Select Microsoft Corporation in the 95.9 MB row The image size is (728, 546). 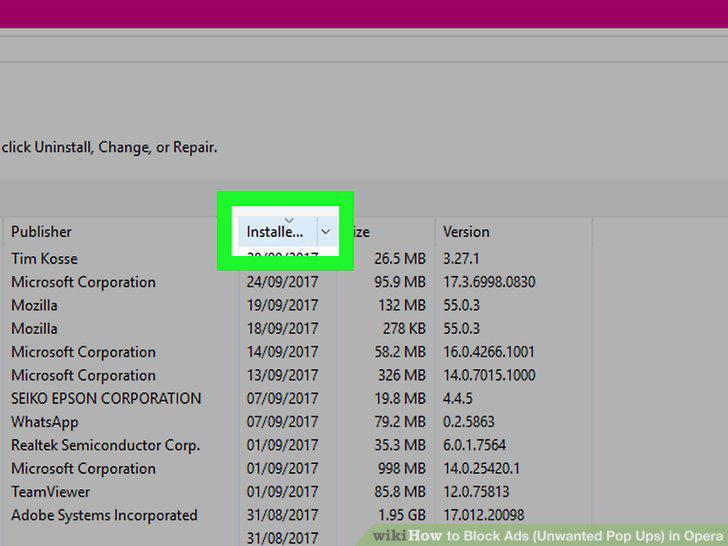[x=83, y=282]
